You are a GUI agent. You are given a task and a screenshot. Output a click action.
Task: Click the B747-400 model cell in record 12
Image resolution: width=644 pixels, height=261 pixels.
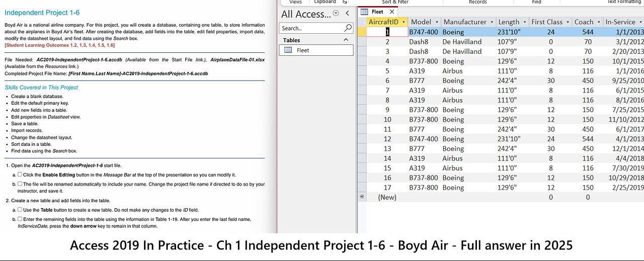[424, 139]
